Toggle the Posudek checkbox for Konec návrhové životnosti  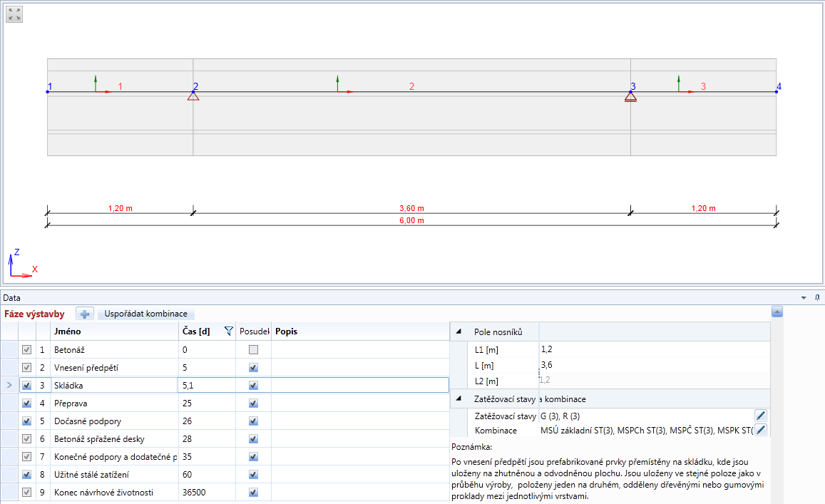(253, 493)
